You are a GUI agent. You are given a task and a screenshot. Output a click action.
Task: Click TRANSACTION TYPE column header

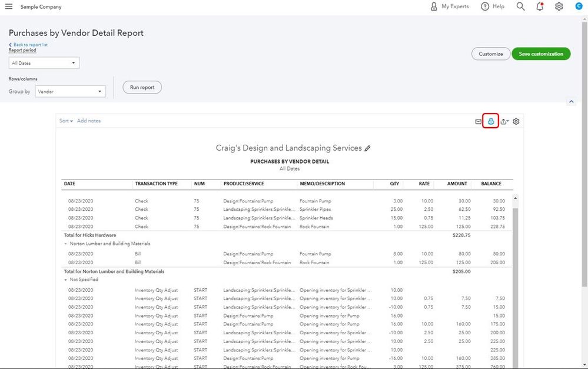coord(156,184)
